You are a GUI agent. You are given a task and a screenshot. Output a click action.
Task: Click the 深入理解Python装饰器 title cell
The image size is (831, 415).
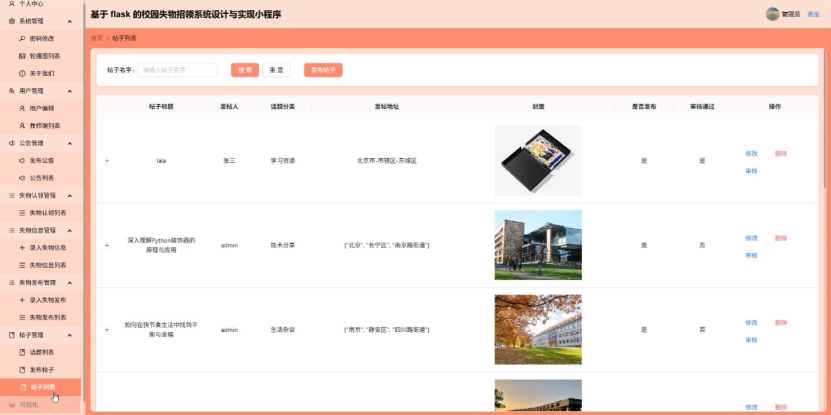click(x=161, y=245)
